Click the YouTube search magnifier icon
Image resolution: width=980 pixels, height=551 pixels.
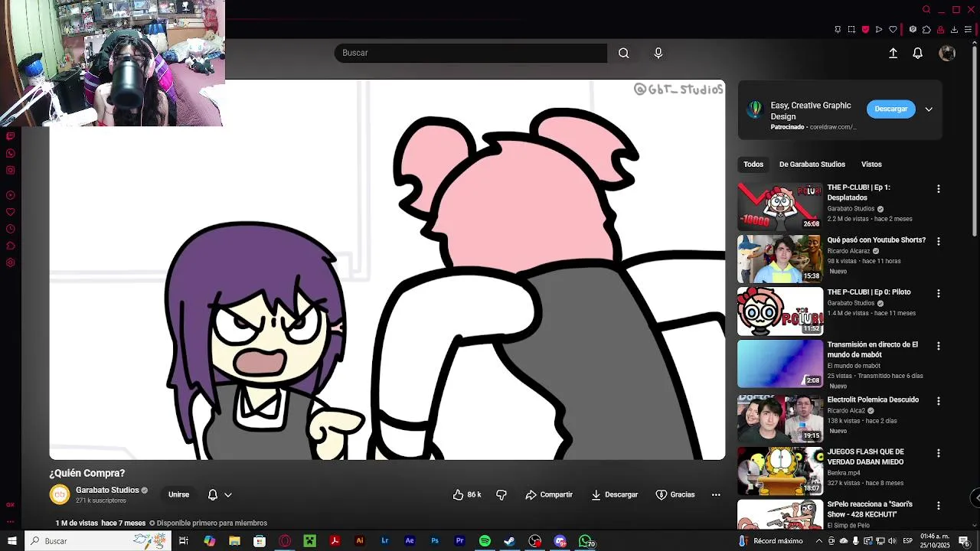624,53
